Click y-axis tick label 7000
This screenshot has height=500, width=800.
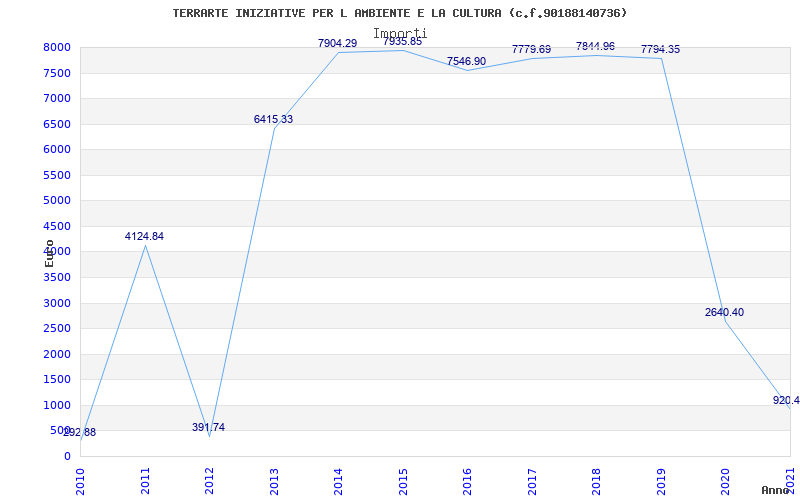pos(57,99)
